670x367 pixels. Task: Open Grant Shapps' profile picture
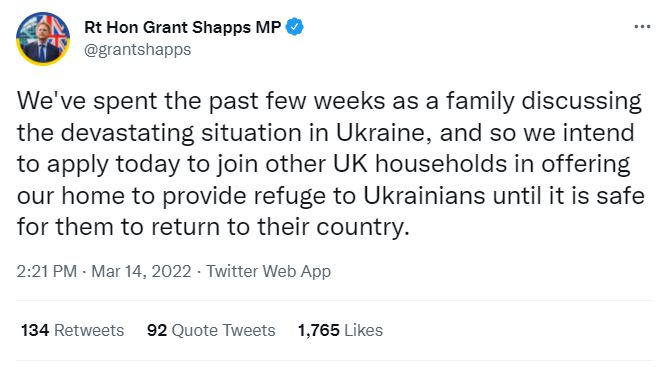pyautogui.click(x=43, y=38)
